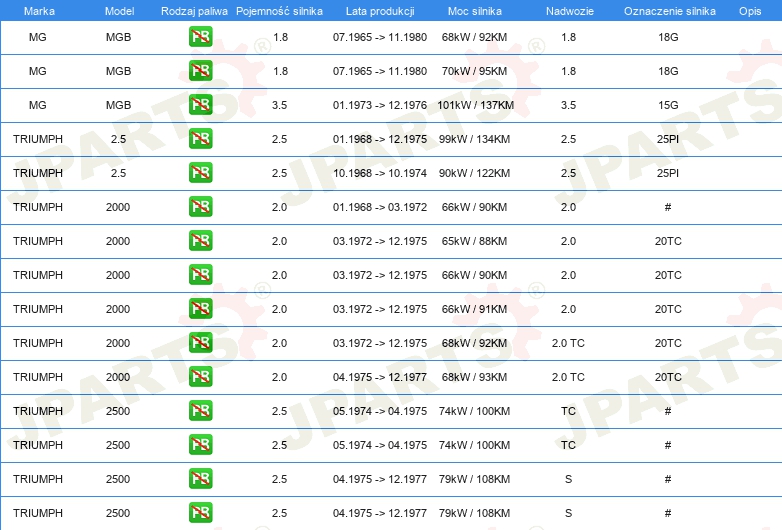Click the petrol fuel icon in the 68kW / 92KM MGB row

(x=200, y=37)
